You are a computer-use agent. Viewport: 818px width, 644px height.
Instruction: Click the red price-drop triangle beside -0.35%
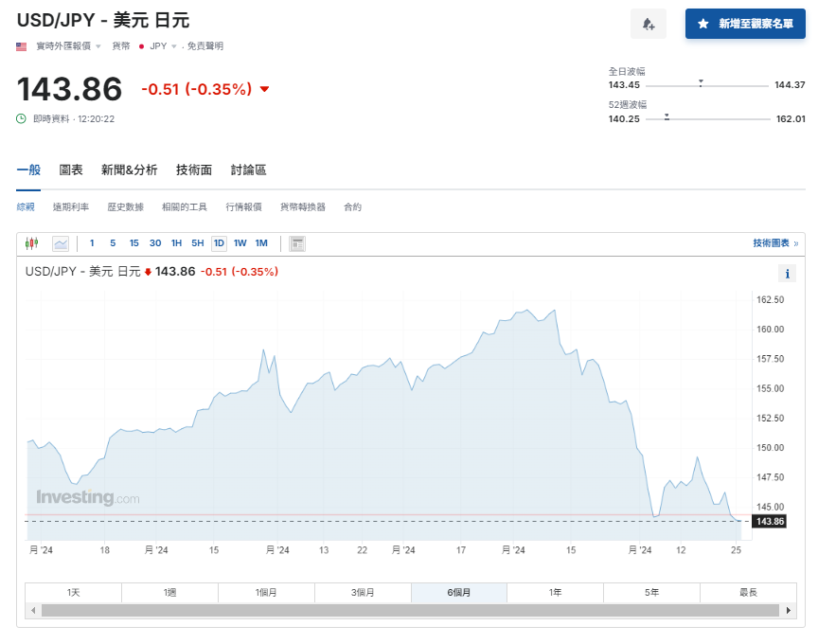coord(263,89)
